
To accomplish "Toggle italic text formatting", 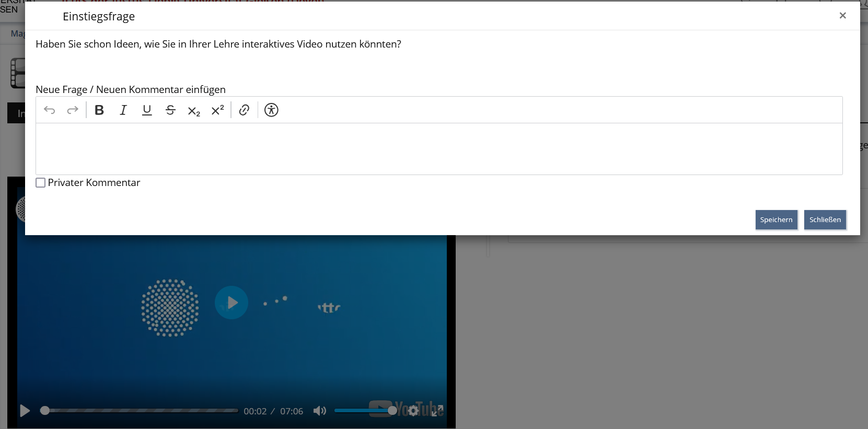I will click(123, 110).
